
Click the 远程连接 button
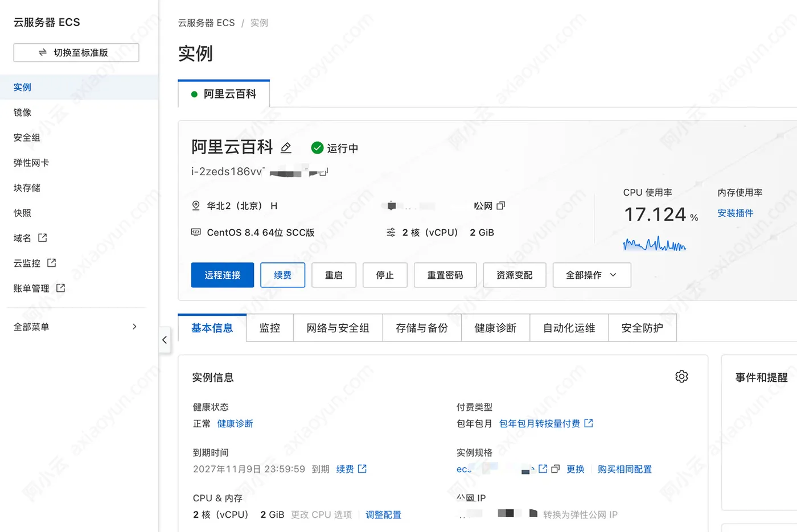223,275
